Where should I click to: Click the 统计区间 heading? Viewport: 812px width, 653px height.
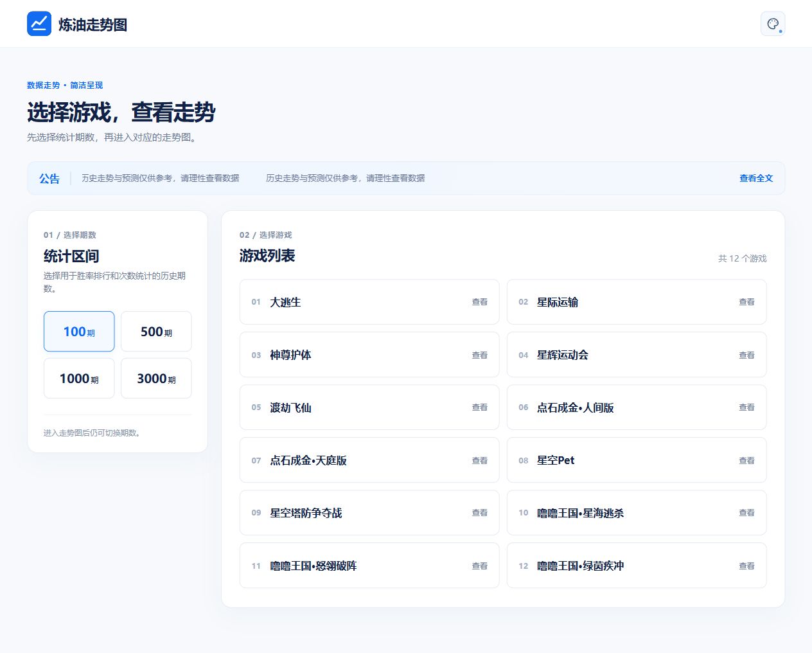[71, 256]
